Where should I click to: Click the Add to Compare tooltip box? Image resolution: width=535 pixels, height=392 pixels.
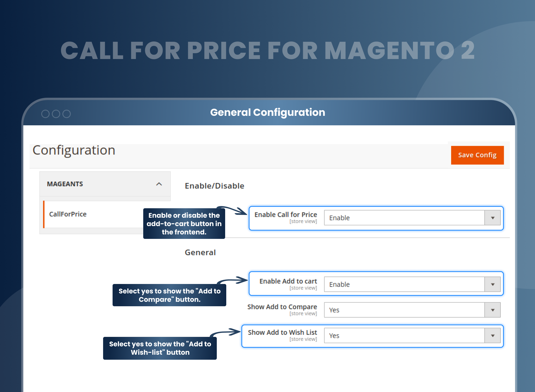(169, 295)
